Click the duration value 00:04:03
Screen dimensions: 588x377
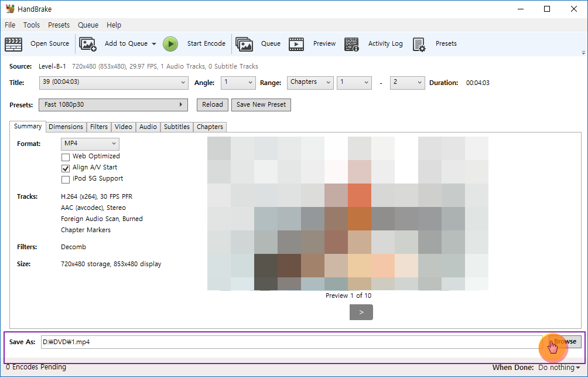coord(478,83)
